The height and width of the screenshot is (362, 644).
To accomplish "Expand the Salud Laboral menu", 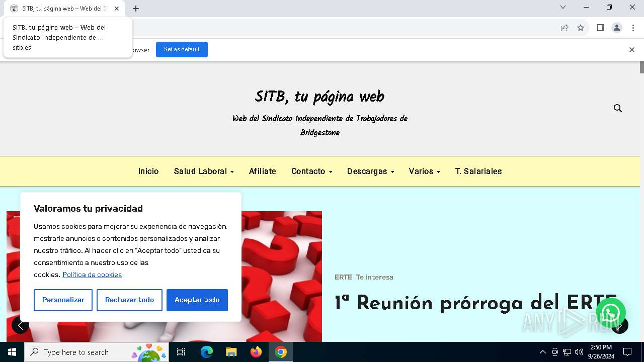I will pos(204,171).
